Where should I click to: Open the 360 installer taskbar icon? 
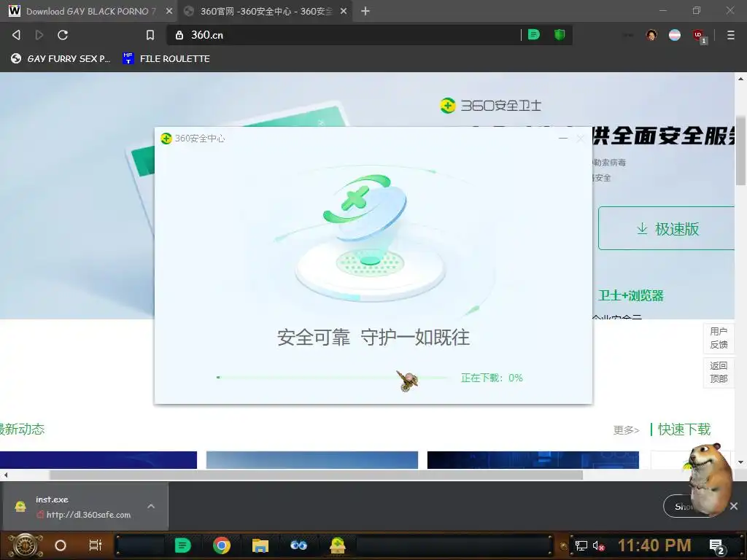point(337,545)
